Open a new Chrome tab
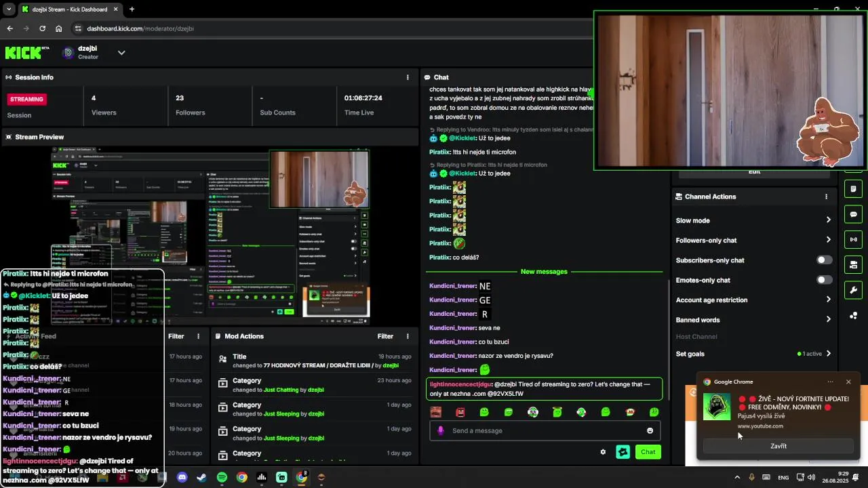 (x=132, y=9)
